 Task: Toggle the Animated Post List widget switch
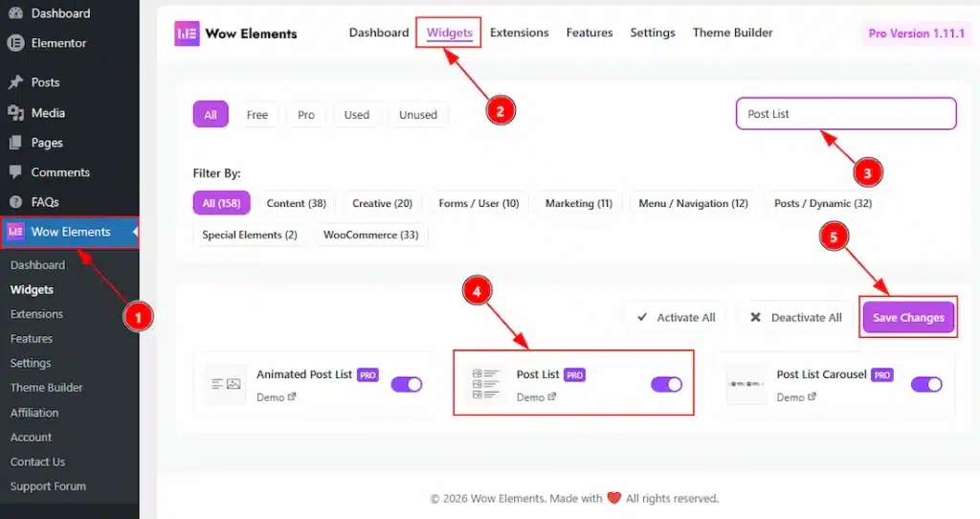pyautogui.click(x=407, y=385)
